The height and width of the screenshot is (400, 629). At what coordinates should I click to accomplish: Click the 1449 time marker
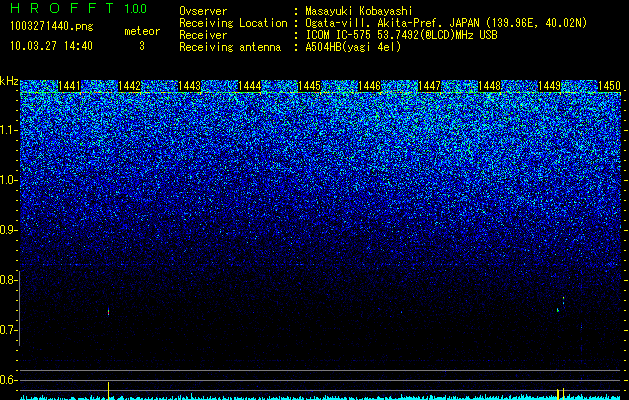pos(549,86)
